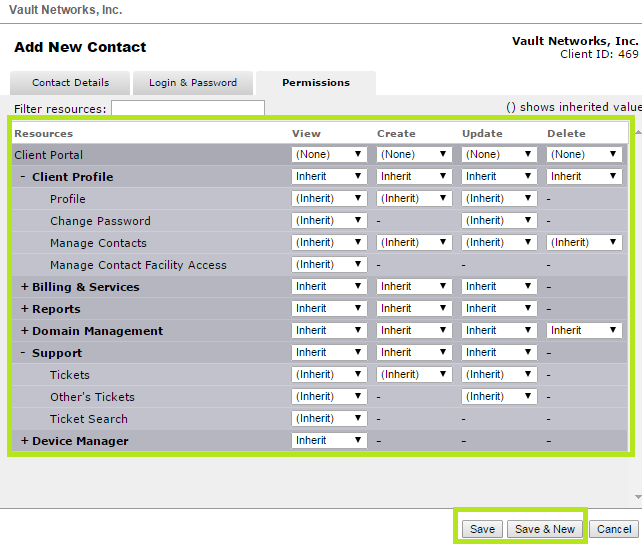Screen dimensions: 642x545
Task: Open Domain Management Delete dropdown
Action: [x=584, y=331]
